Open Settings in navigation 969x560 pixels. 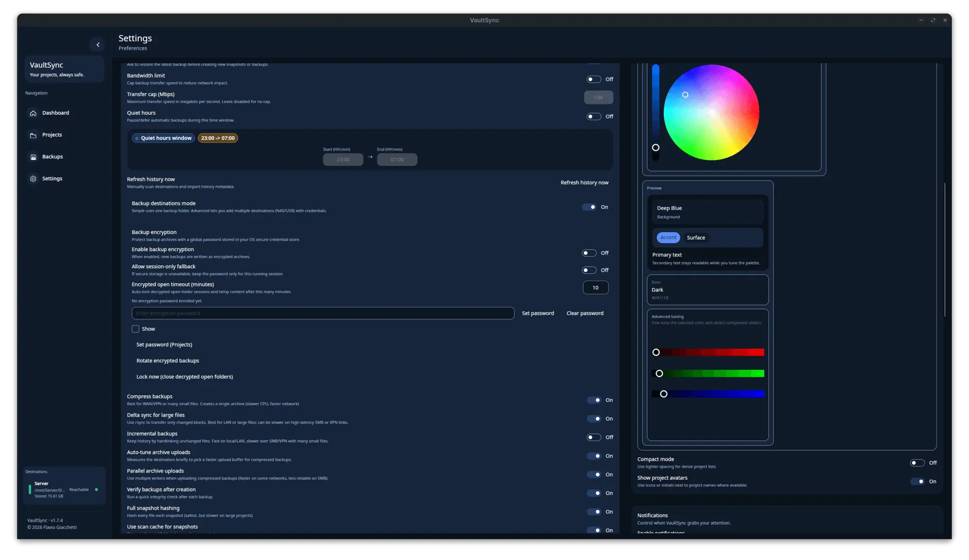point(52,178)
